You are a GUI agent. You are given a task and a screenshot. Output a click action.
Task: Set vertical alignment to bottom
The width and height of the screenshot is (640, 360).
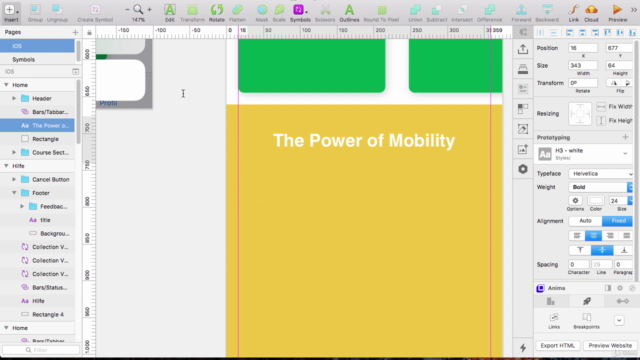[623, 250]
